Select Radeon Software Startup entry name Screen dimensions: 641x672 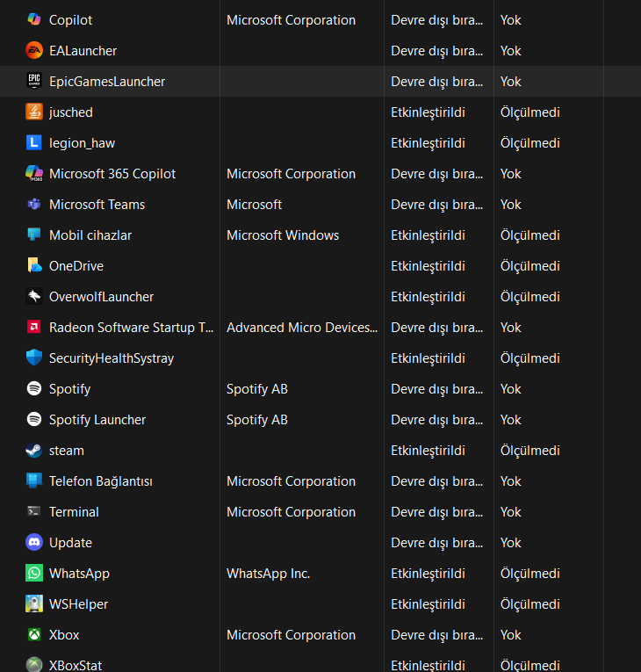pyautogui.click(x=131, y=328)
